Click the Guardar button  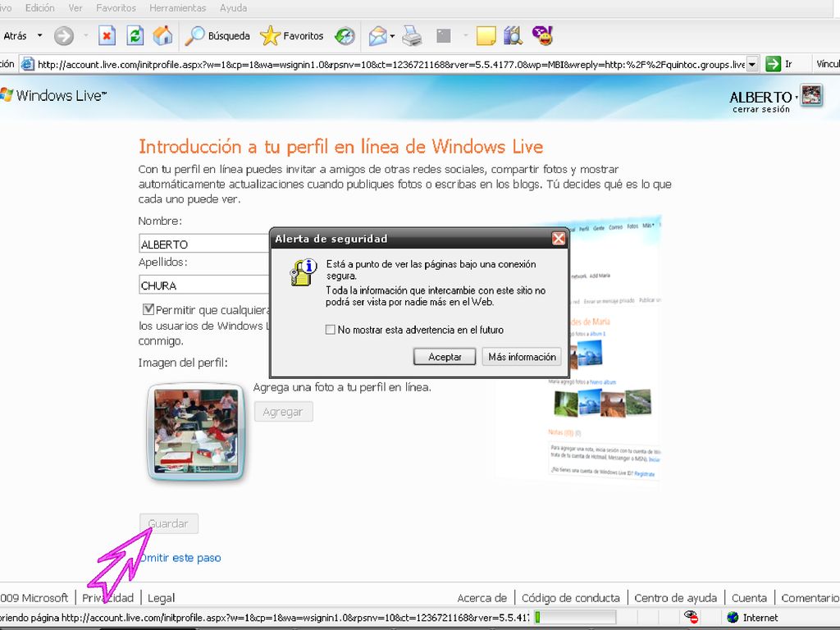point(168,523)
